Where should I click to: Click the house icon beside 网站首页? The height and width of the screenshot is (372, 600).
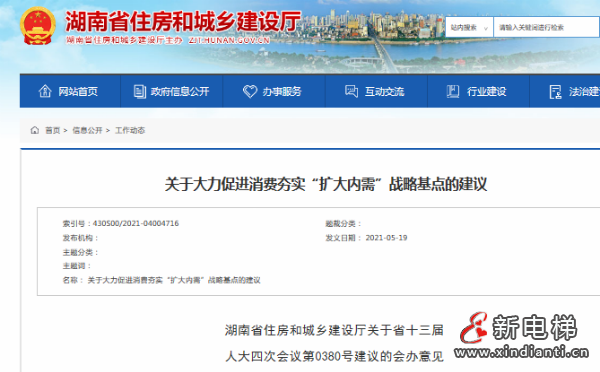click(45, 91)
